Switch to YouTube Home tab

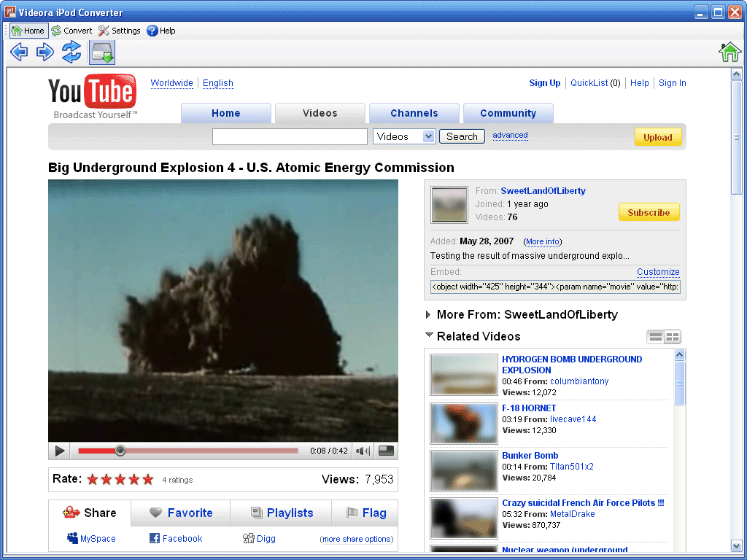click(x=226, y=113)
